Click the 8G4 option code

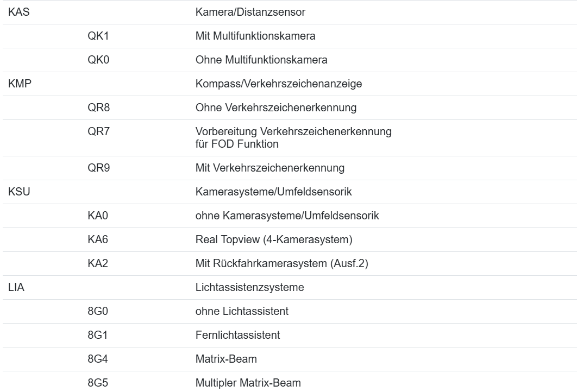point(98,359)
